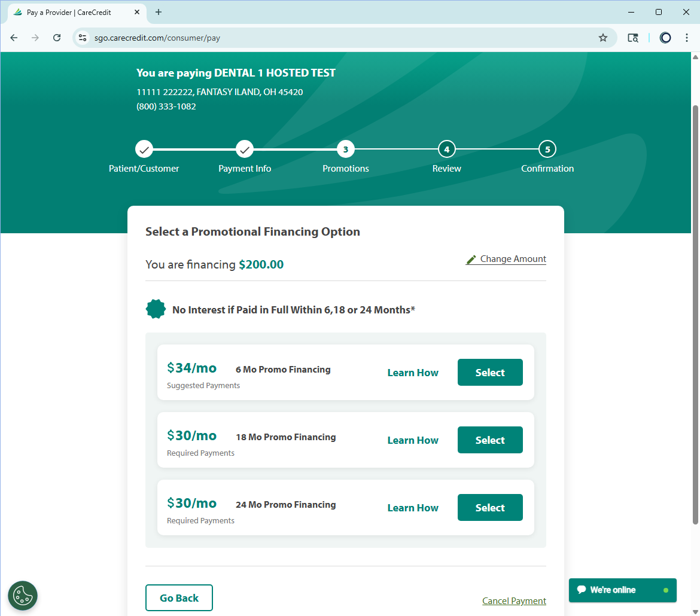The height and width of the screenshot is (616, 700).
Task: Select the 24 Mo Promo Financing option
Action: coord(490,508)
